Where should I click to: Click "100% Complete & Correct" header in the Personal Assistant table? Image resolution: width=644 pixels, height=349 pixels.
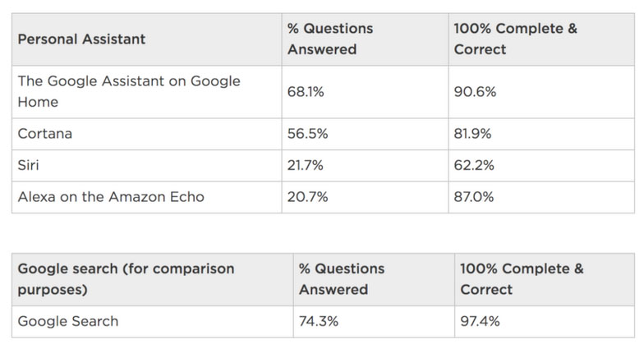[x=515, y=39]
